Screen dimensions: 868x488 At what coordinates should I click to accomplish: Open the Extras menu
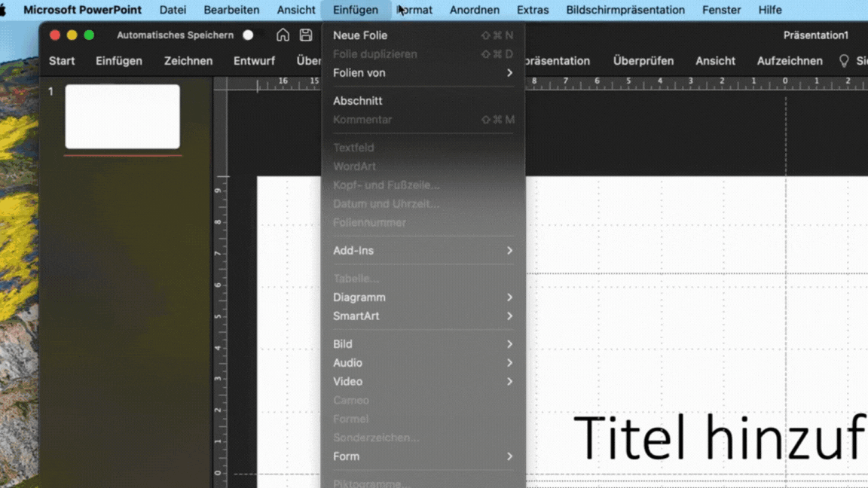pyautogui.click(x=533, y=10)
